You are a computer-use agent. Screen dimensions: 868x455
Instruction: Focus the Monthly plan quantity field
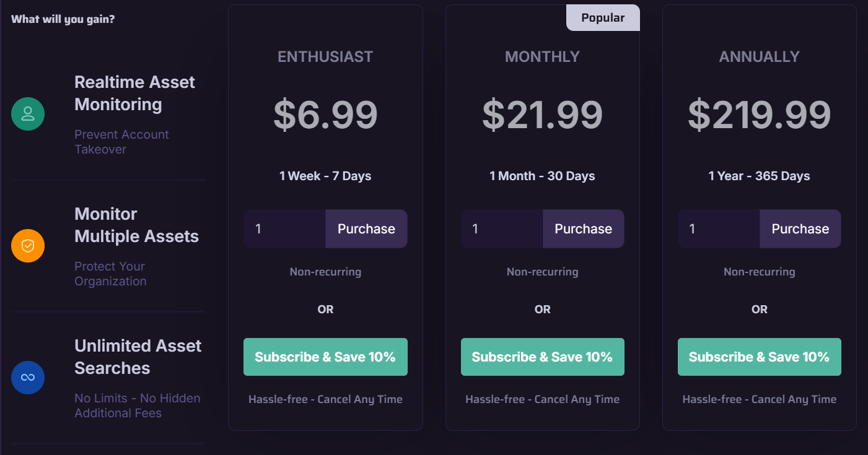(x=501, y=229)
